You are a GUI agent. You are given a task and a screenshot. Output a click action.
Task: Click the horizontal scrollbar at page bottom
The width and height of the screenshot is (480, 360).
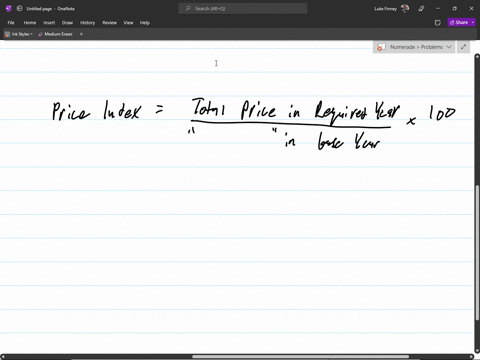pyautogui.click(x=301, y=357)
